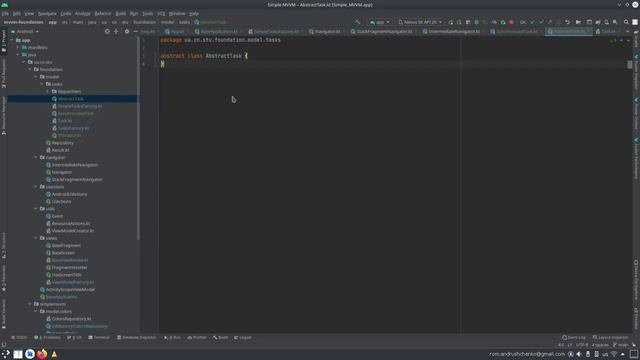
Task: Select StackFragmentNavigator in project tree
Action: pyautogui.click(x=77, y=180)
